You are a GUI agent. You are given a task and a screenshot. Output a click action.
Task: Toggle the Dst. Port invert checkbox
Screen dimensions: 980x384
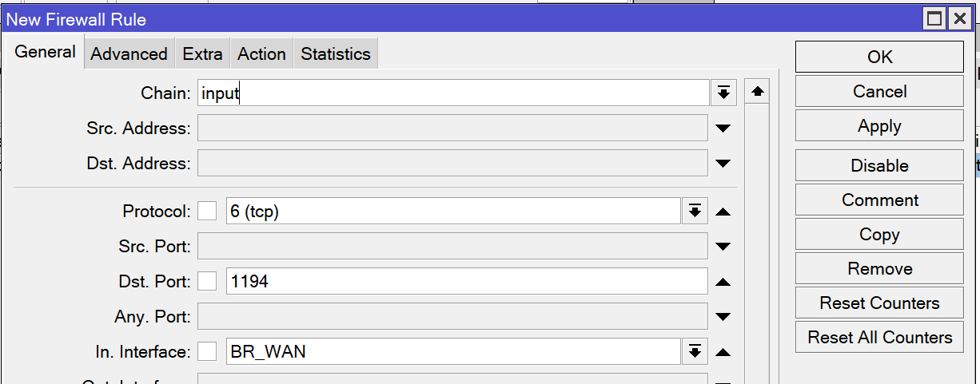(x=207, y=281)
